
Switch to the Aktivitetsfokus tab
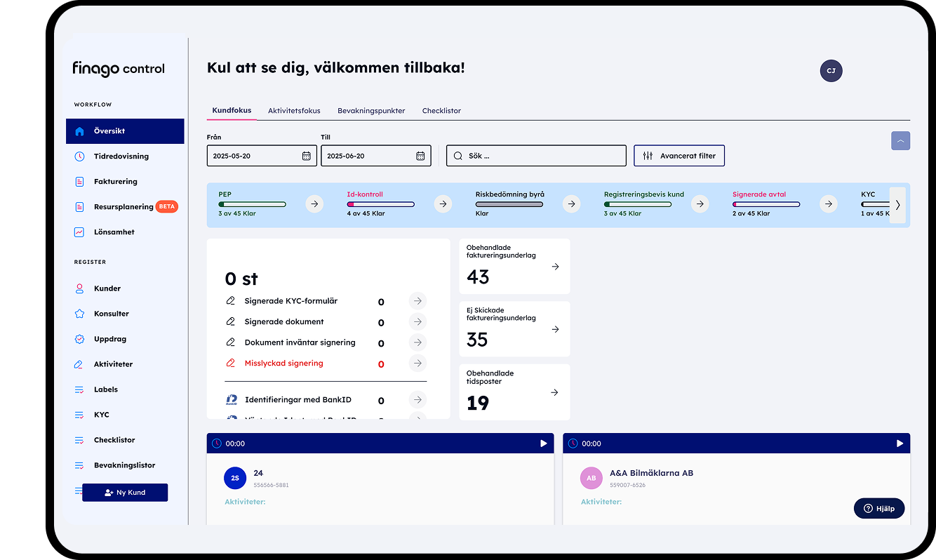click(x=294, y=111)
